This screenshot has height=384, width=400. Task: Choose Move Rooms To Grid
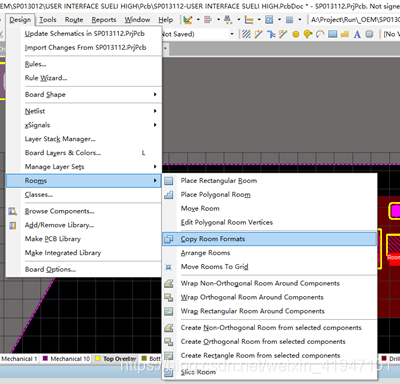pyautogui.click(x=269, y=267)
